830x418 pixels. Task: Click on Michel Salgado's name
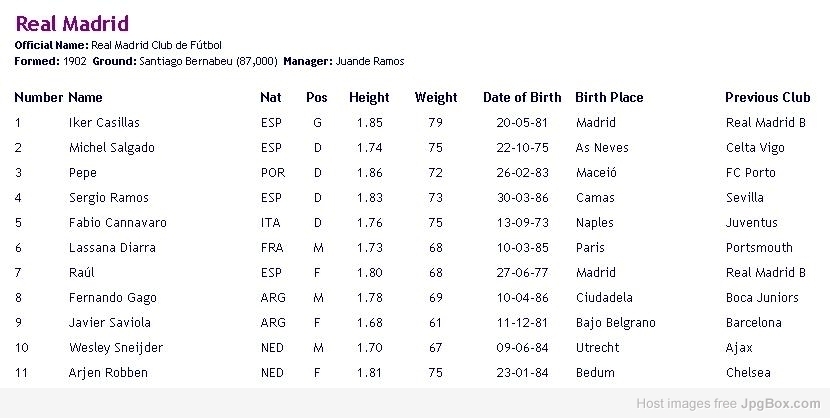112,148
